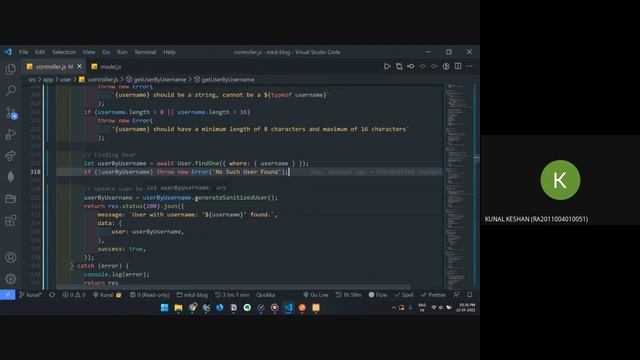Click the 'Kunal' status bar entry
This screenshot has width=640, height=360.
coord(107,295)
